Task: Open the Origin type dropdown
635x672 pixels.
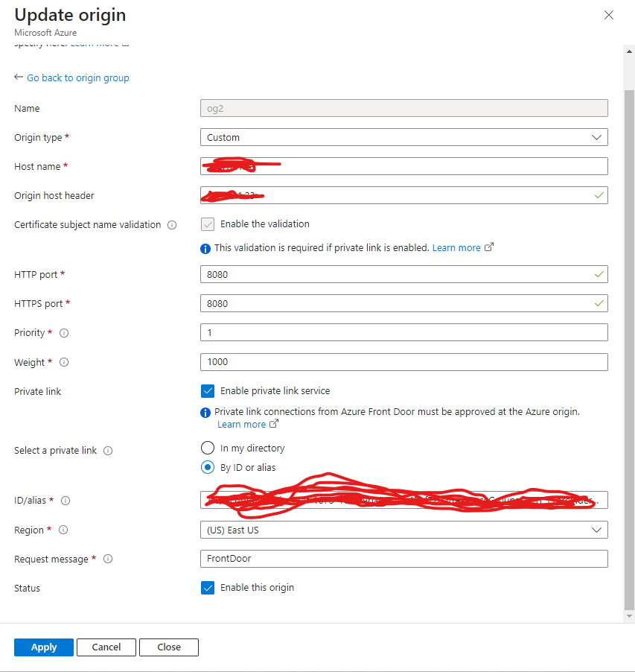Action: [403, 137]
